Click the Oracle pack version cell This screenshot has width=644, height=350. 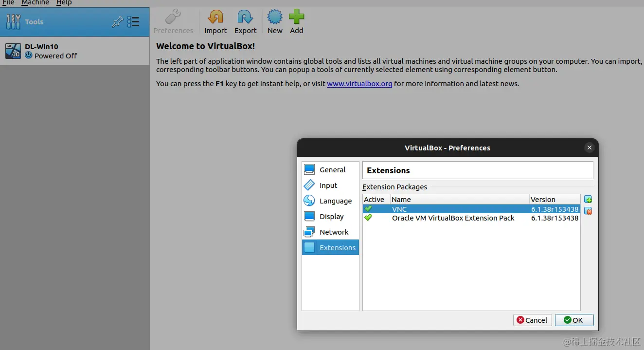click(555, 218)
